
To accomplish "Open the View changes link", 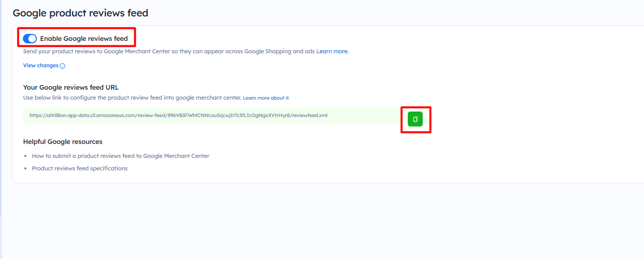I will (41, 65).
